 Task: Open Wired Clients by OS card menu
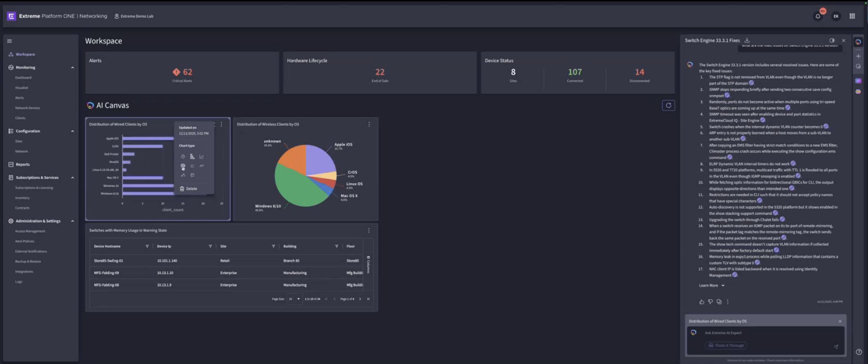(x=221, y=124)
